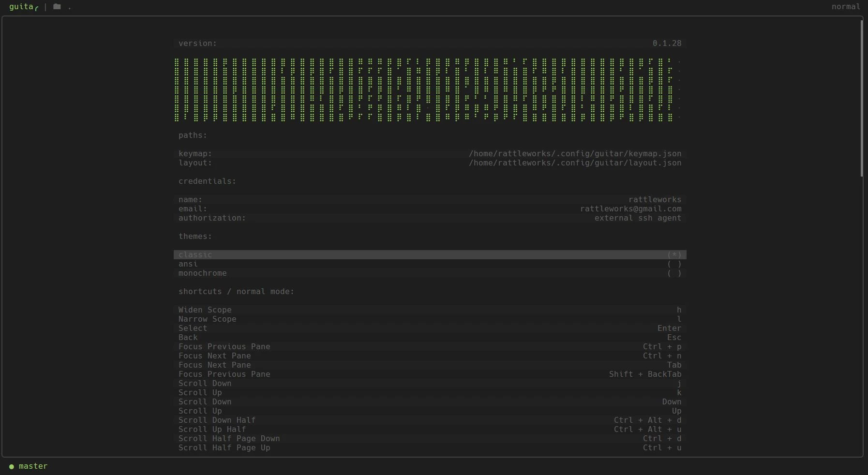Click the Select shortcut row
Viewport: 868px width, 475px height.
click(x=430, y=328)
